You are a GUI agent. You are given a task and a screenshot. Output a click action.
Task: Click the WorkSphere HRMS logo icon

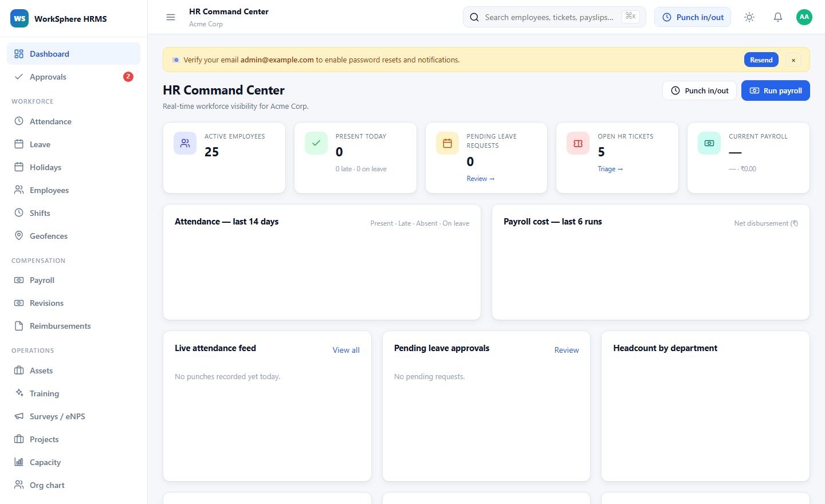[19, 18]
